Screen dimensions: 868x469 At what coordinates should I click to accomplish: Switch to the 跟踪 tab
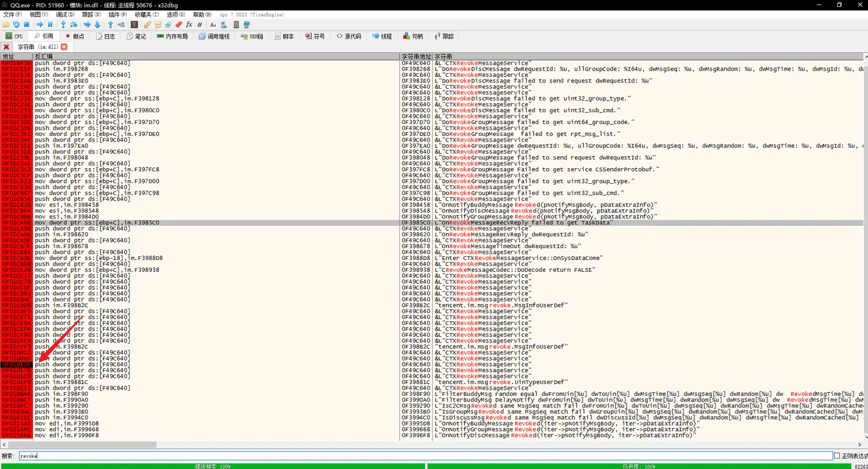point(444,37)
